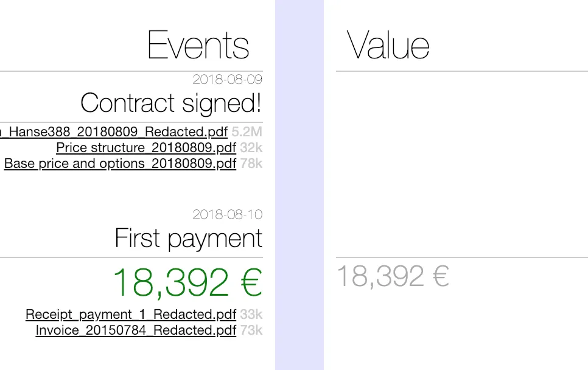This screenshot has width=588, height=370.
Task: Click the 2018-08-10 event date
Action: tap(228, 214)
